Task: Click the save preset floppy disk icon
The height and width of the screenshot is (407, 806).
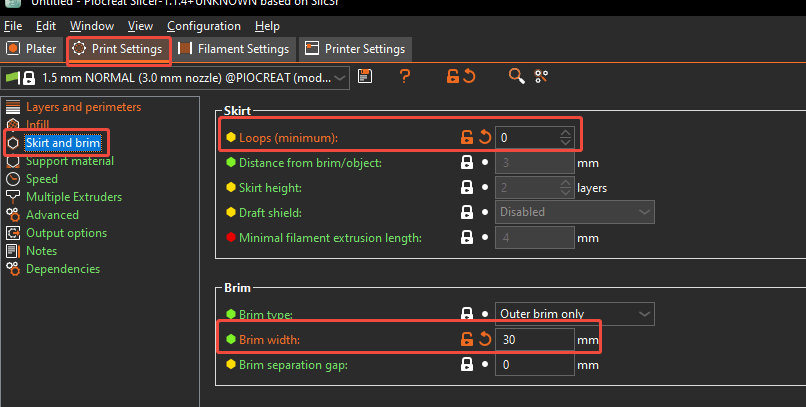Action: pos(365,76)
